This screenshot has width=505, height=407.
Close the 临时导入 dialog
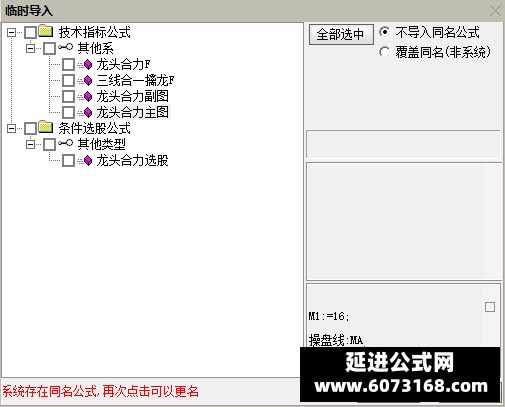(495, 11)
